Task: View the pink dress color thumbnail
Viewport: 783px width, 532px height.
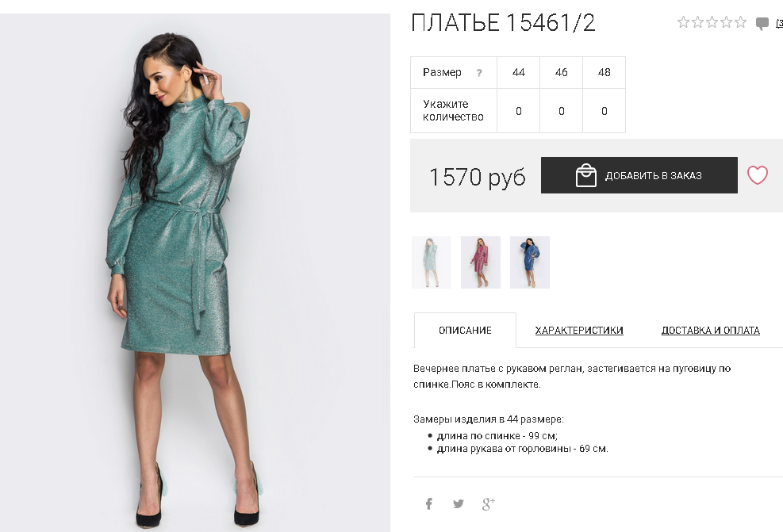Action: coord(481,262)
